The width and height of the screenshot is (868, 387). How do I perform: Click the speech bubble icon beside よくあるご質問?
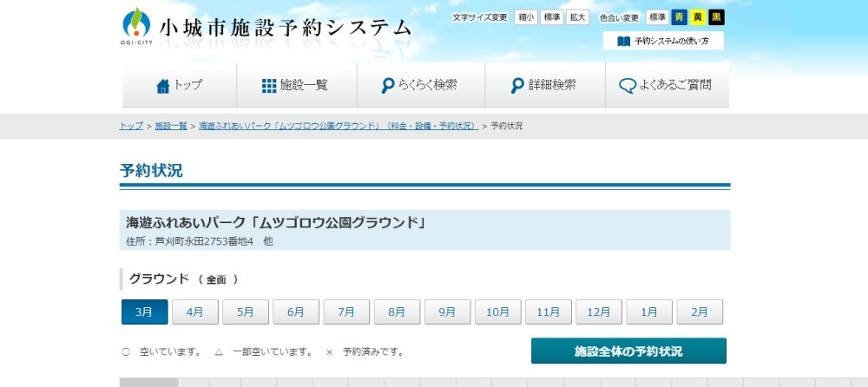coord(628,86)
